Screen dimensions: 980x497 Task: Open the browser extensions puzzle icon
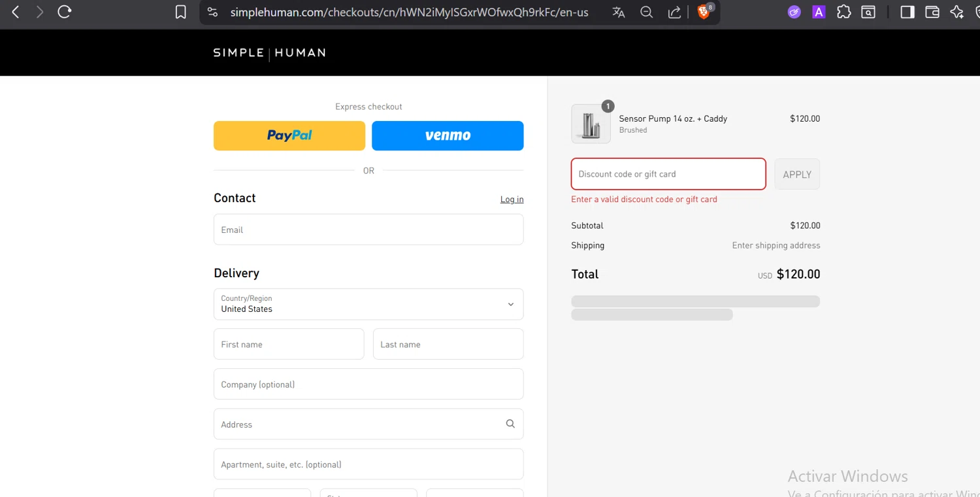pyautogui.click(x=843, y=12)
